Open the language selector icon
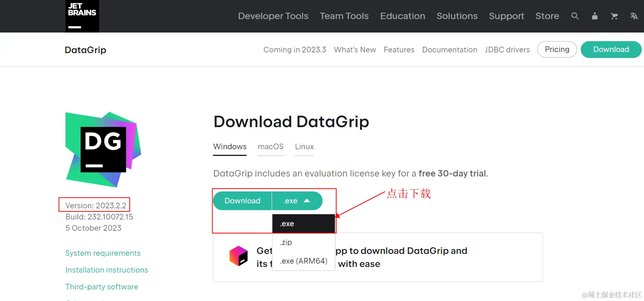This screenshot has height=301, width=644. click(634, 16)
